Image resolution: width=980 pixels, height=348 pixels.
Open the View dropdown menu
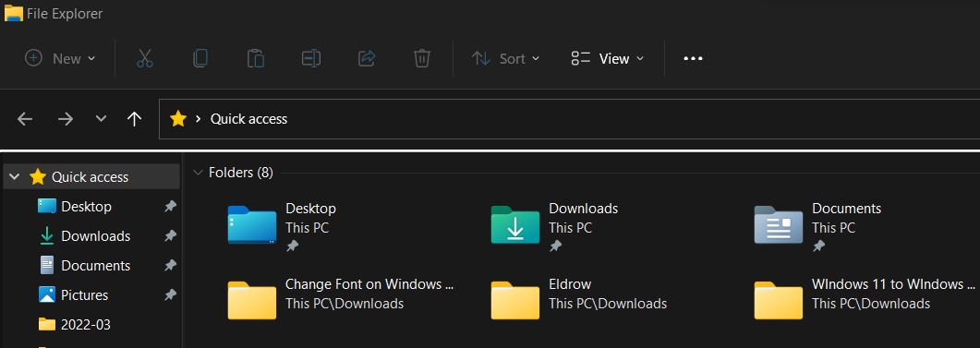608,59
